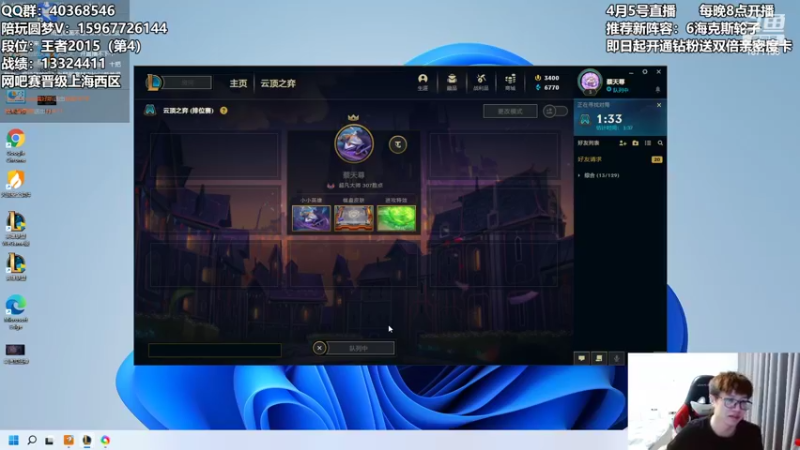Viewport: 800px width, 450px height.
Task: Click the Teamfight Tactics mode icon beside 云顶之弈 label
Action: tap(150, 110)
